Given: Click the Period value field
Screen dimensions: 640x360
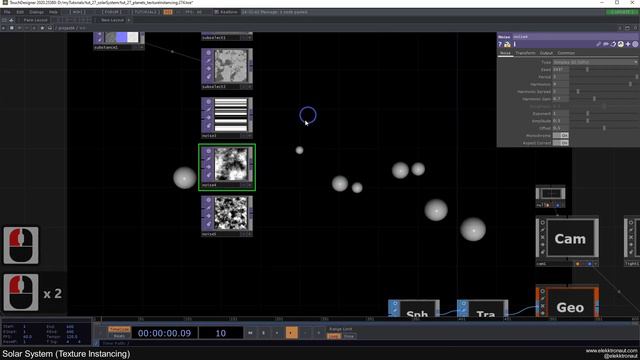Looking at the screenshot, I should (x=561, y=77).
